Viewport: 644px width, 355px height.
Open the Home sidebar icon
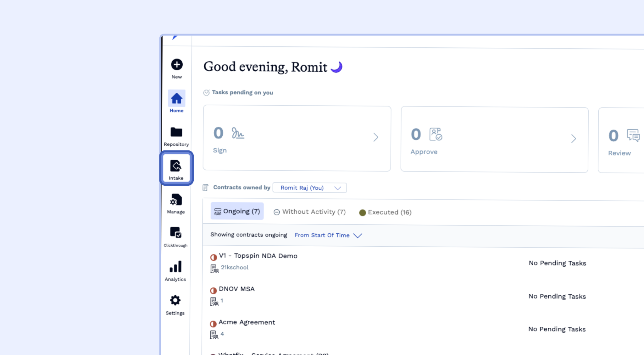point(176,99)
